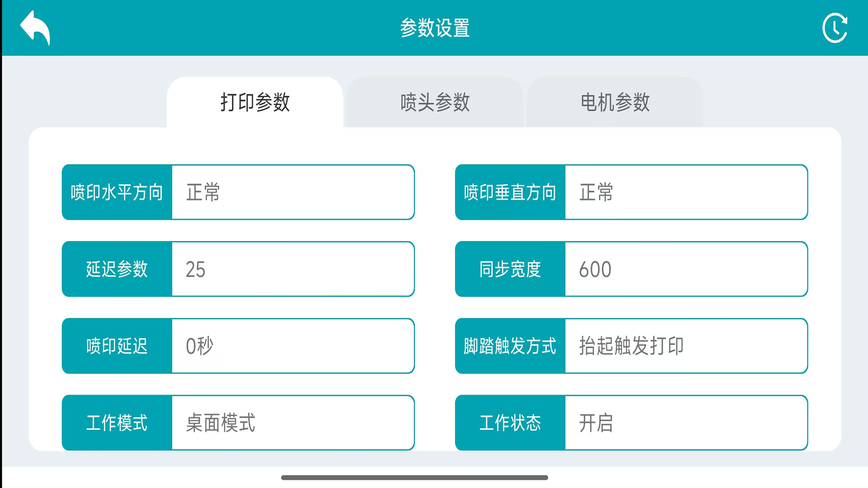Edit the 延迟参数 value field

(293, 269)
